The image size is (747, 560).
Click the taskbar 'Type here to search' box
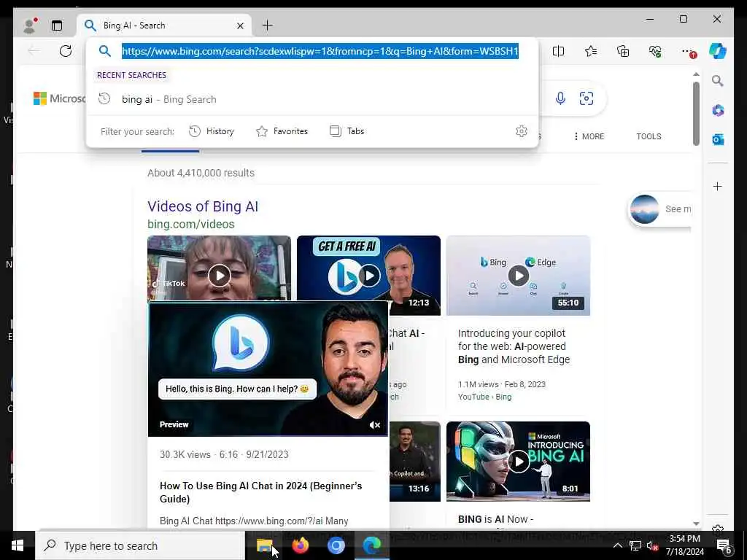pyautogui.click(x=139, y=545)
